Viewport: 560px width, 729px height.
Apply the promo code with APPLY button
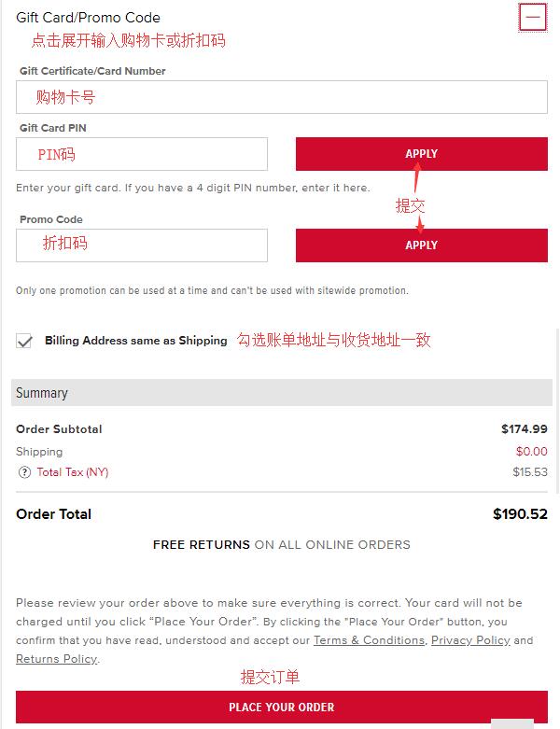click(422, 245)
